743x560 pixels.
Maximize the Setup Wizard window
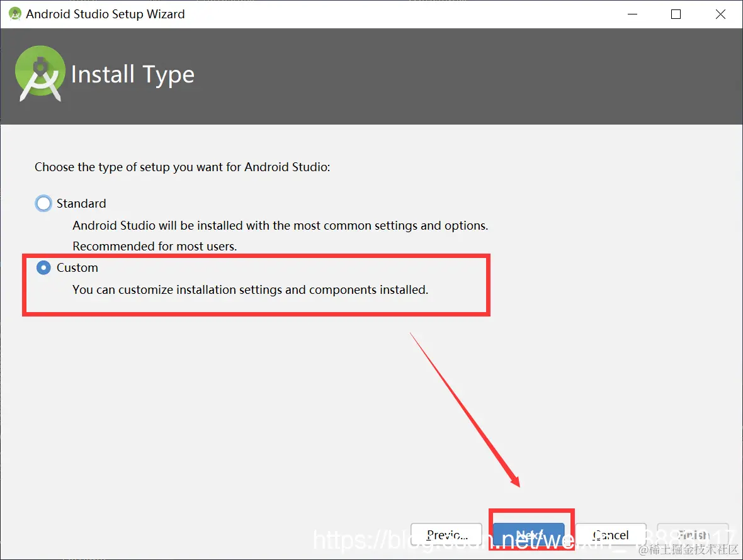(676, 14)
